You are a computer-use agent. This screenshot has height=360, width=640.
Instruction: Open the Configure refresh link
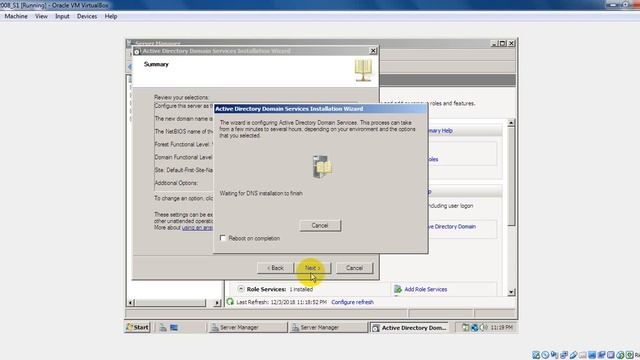[x=352, y=302]
